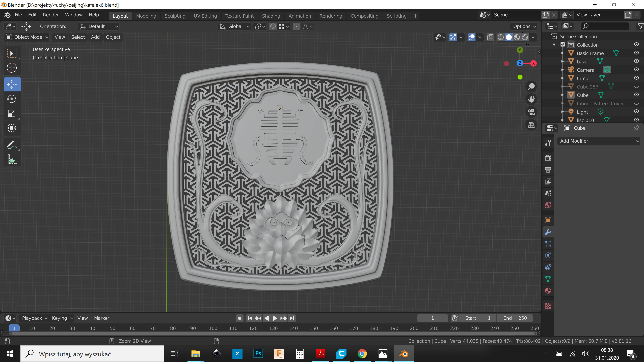644x362 pixels.
Task: Select the Rotate tool in toolbar
Action: [x=12, y=99]
